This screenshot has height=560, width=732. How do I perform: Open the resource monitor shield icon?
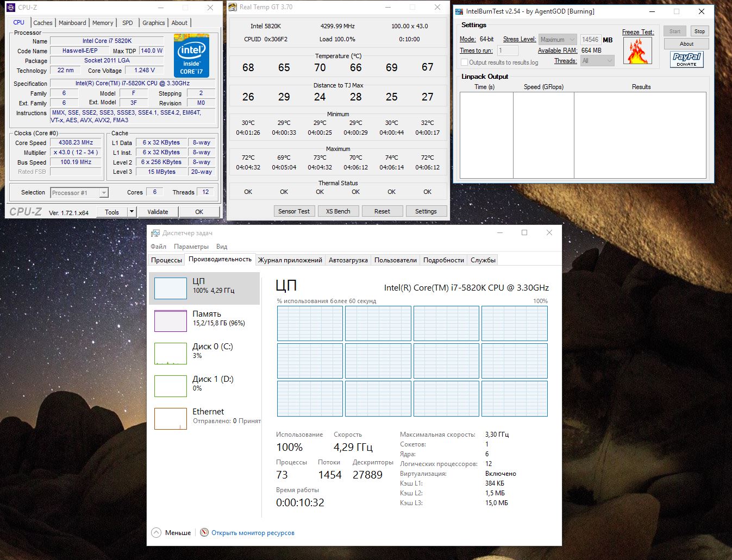coord(204,533)
